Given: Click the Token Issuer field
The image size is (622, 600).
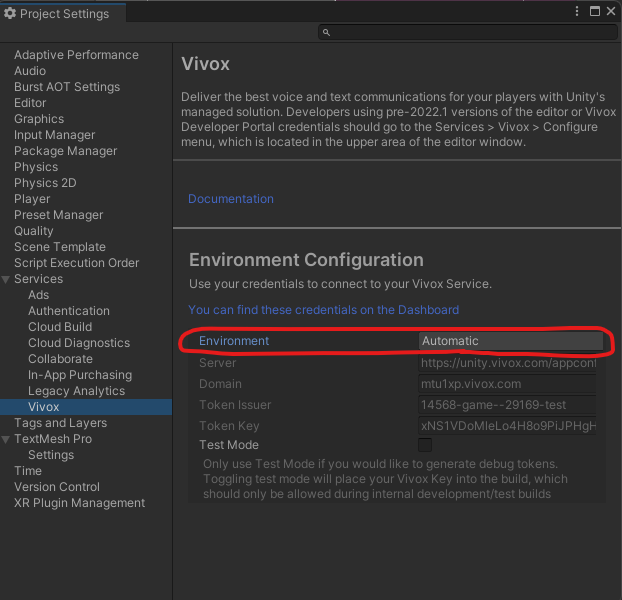Looking at the screenshot, I should click(507, 405).
